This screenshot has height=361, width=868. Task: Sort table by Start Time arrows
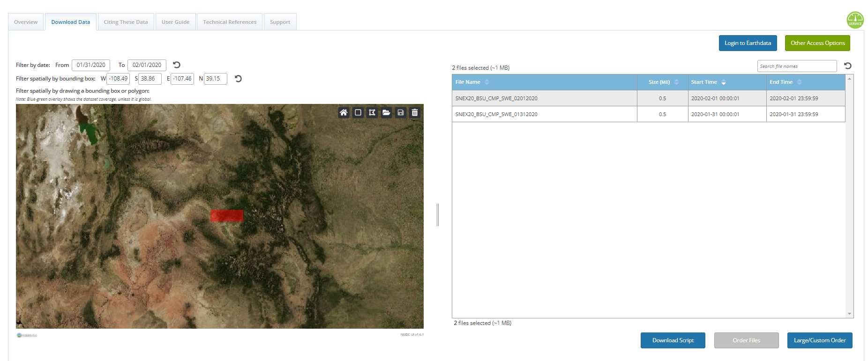(724, 82)
